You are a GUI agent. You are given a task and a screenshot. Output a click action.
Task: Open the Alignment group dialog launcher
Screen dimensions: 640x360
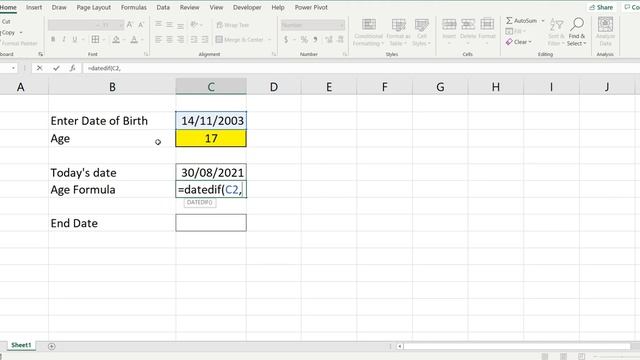coord(274,54)
